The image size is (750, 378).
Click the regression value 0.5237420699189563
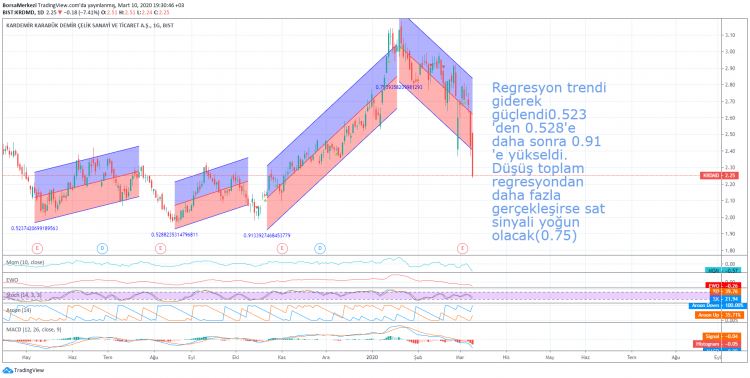34,229
